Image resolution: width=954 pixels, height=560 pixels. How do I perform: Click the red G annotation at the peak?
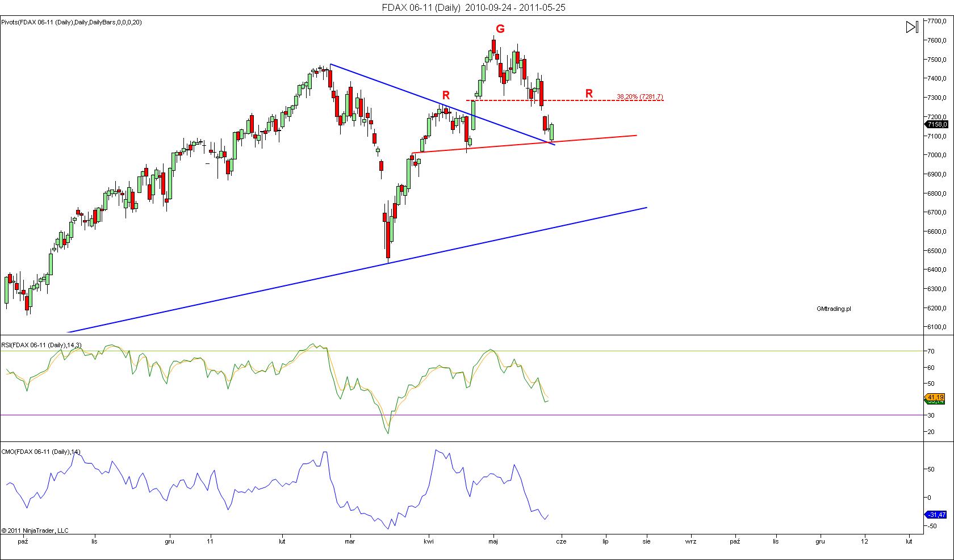click(x=500, y=29)
